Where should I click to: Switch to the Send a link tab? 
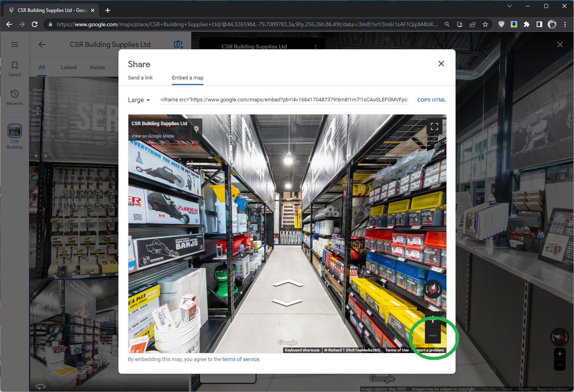140,78
